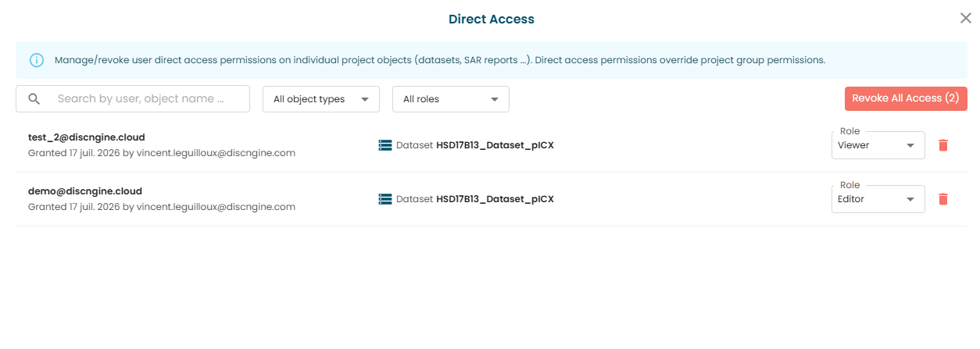Click dataset name in demo row
Image resolution: width=980 pixels, height=349 pixels.
coord(495,199)
